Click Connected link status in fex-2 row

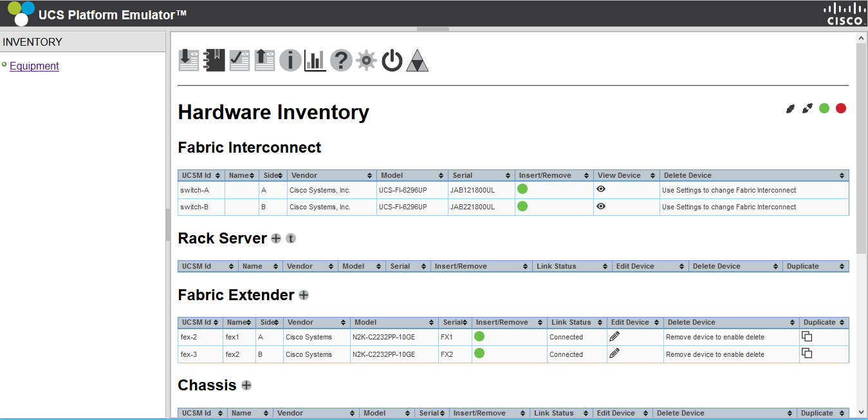(x=566, y=337)
